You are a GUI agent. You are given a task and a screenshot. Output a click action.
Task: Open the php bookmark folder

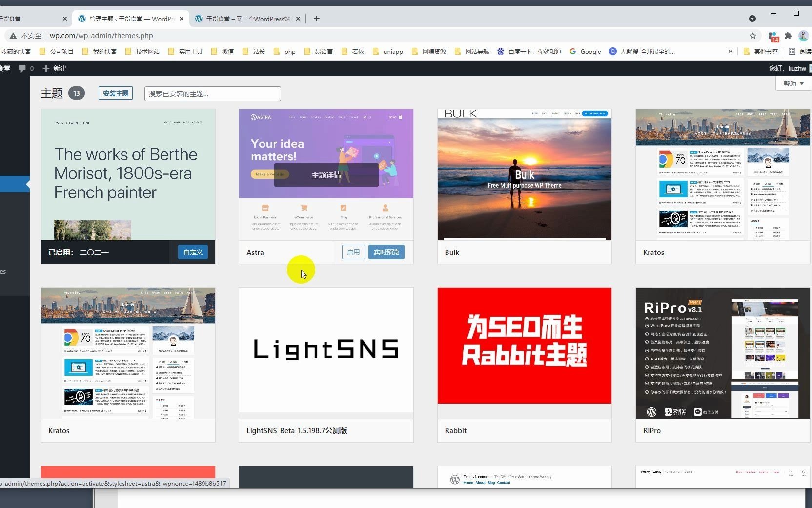(x=285, y=51)
